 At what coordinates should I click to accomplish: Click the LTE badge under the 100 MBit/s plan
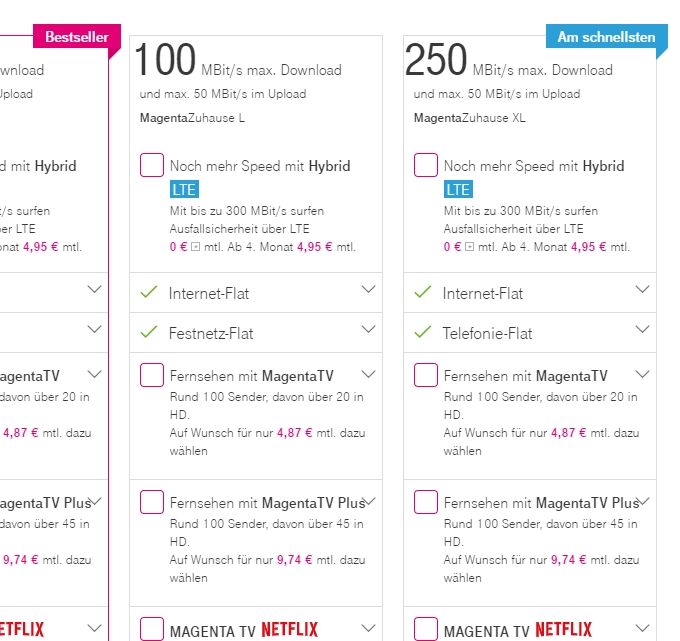tap(184, 189)
